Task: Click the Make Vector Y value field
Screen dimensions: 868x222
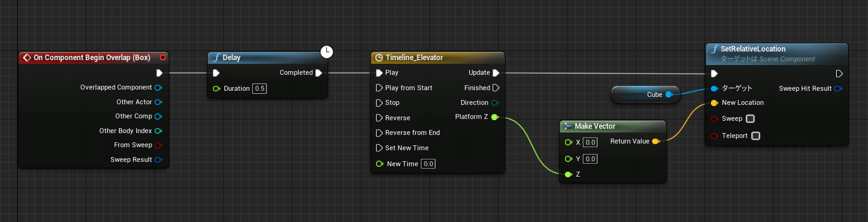Action: 590,159
